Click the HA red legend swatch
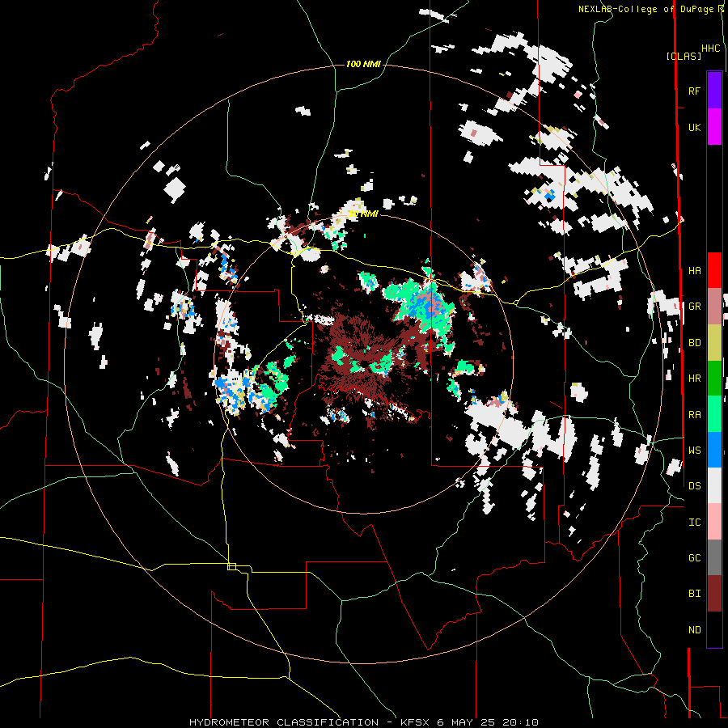The height and width of the screenshot is (728, 728). (x=714, y=270)
